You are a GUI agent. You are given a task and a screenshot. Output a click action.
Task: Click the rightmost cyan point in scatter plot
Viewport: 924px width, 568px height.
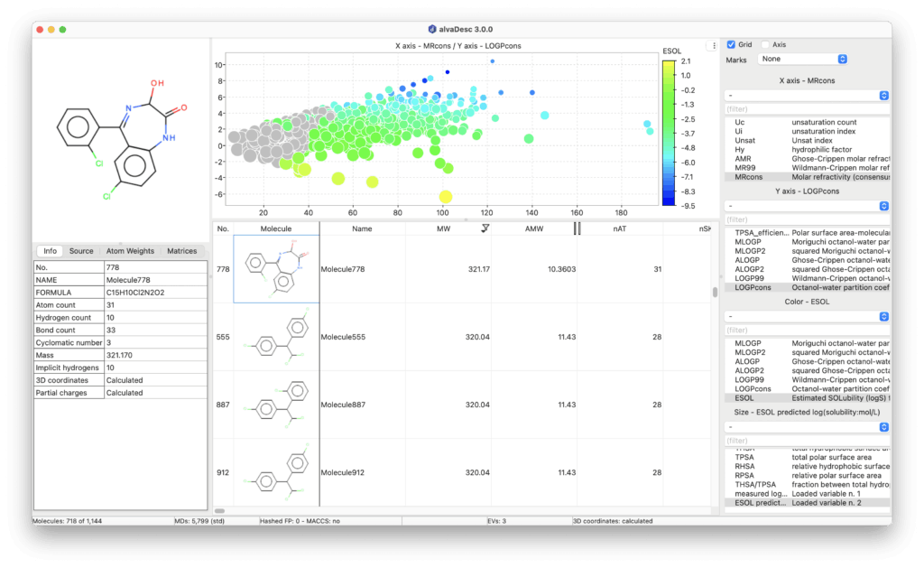[x=651, y=130]
